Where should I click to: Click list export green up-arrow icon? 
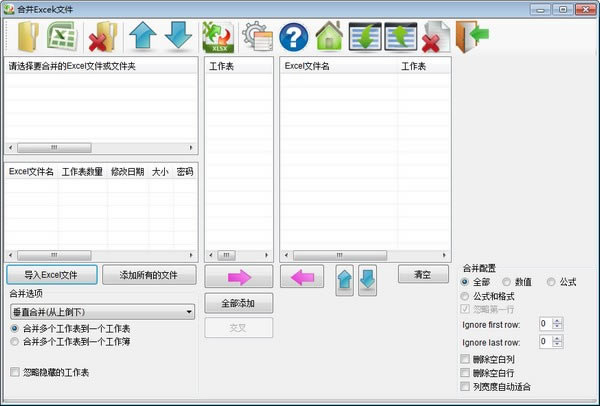tap(401, 36)
